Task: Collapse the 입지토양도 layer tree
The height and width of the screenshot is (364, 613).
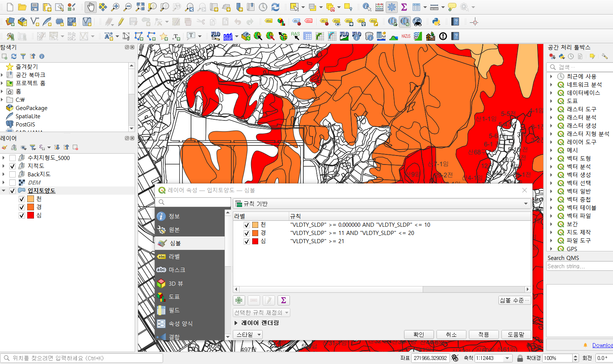Action: pos(4,191)
